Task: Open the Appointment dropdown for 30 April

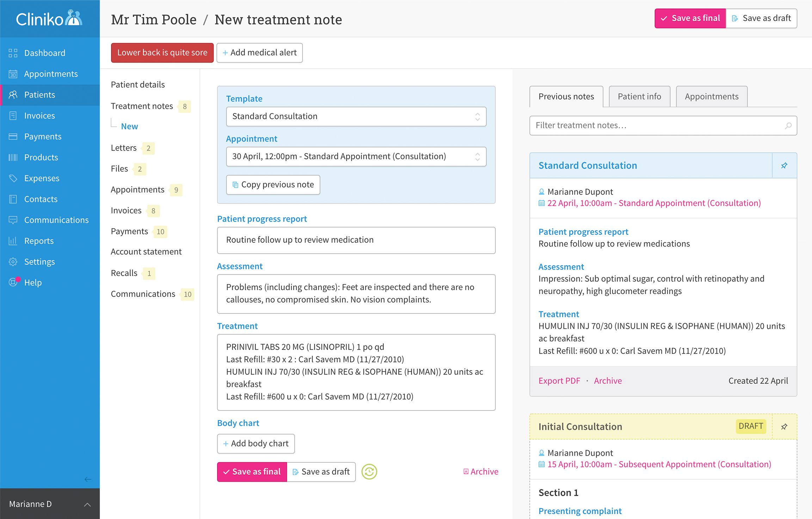Action: pyautogui.click(x=356, y=157)
